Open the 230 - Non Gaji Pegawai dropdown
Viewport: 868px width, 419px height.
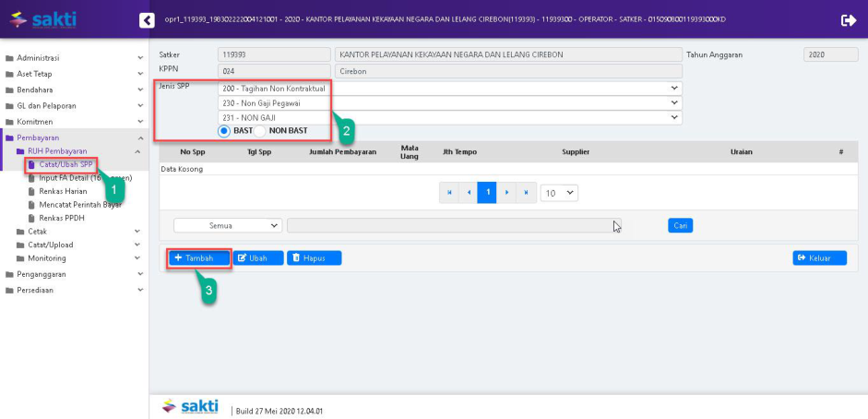pyautogui.click(x=449, y=103)
